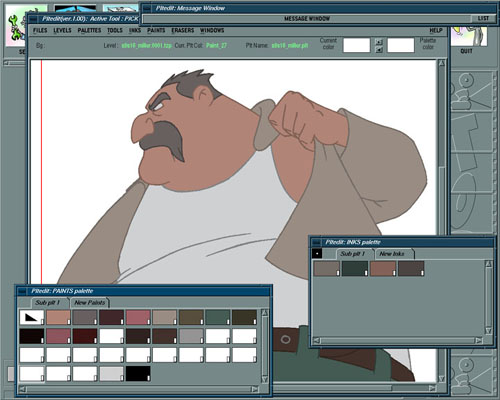
Task: Switch to the New Paints tab
Action: (x=90, y=303)
